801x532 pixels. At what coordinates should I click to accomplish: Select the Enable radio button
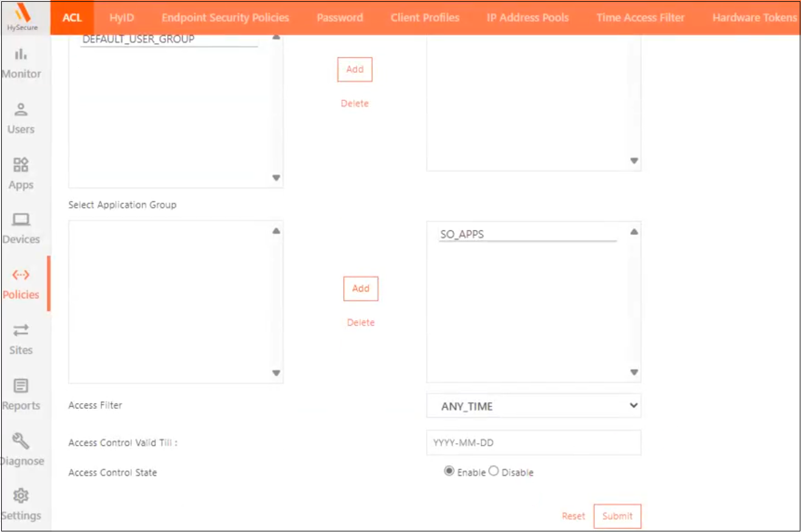449,471
